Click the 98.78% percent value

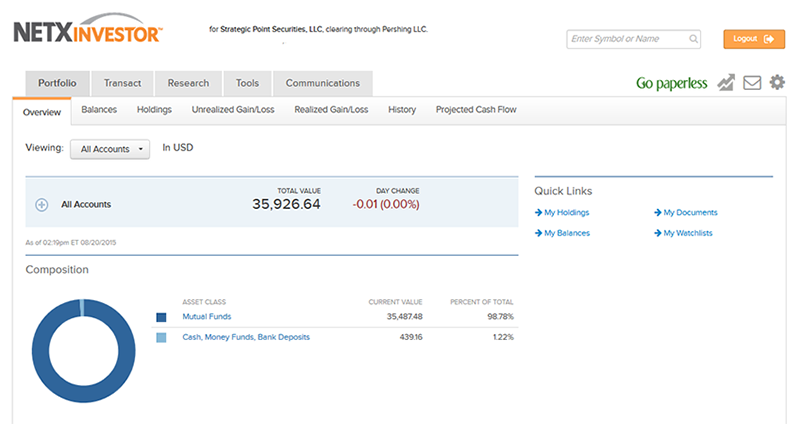click(x=501, y=316)
